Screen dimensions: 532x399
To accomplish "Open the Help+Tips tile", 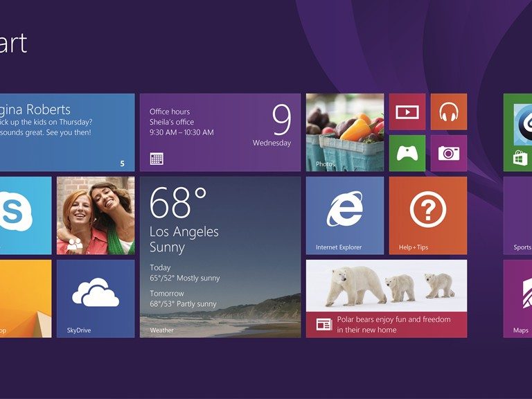I will pos(428,215).
